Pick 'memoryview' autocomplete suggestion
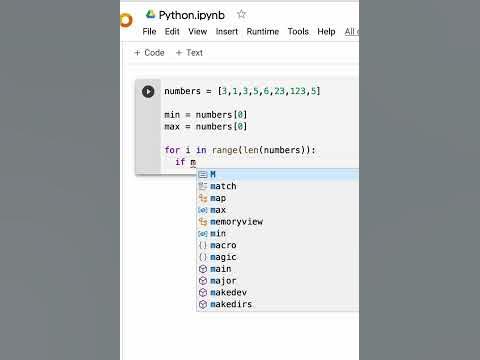The image size is (480, 360). pyautogui.click(x=278, y=222)
